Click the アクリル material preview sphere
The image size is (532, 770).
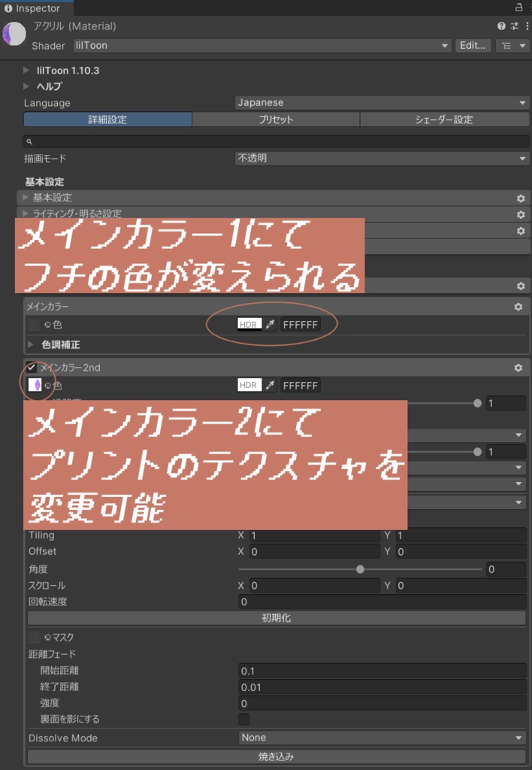[14, 34]
